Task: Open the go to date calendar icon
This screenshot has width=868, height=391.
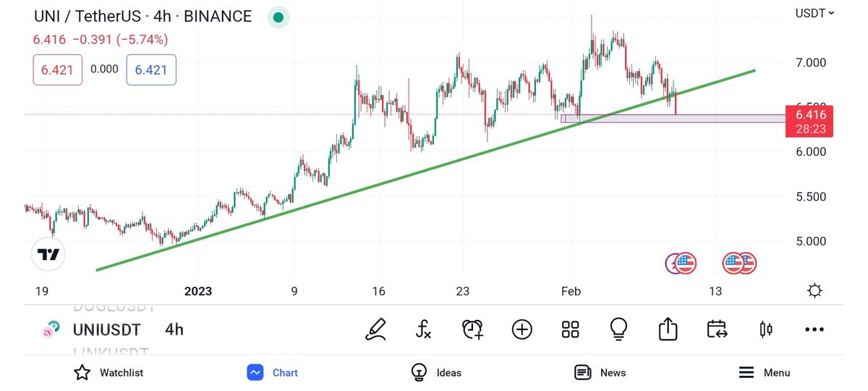Action: click(x=717, y=329)
